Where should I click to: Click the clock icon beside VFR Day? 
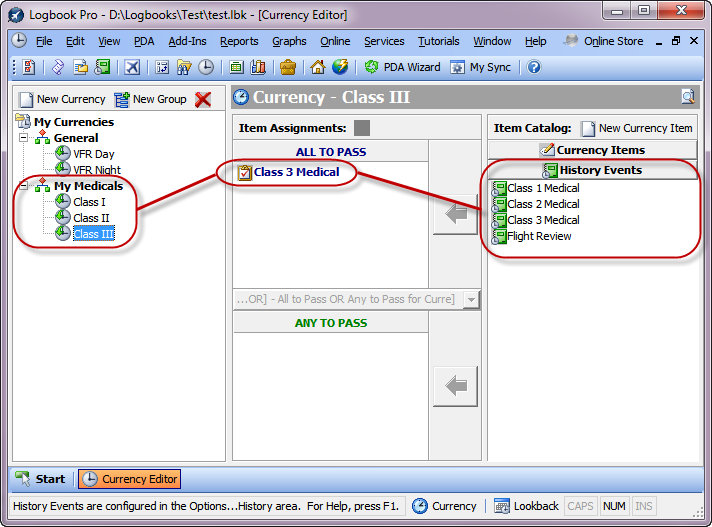63,153
